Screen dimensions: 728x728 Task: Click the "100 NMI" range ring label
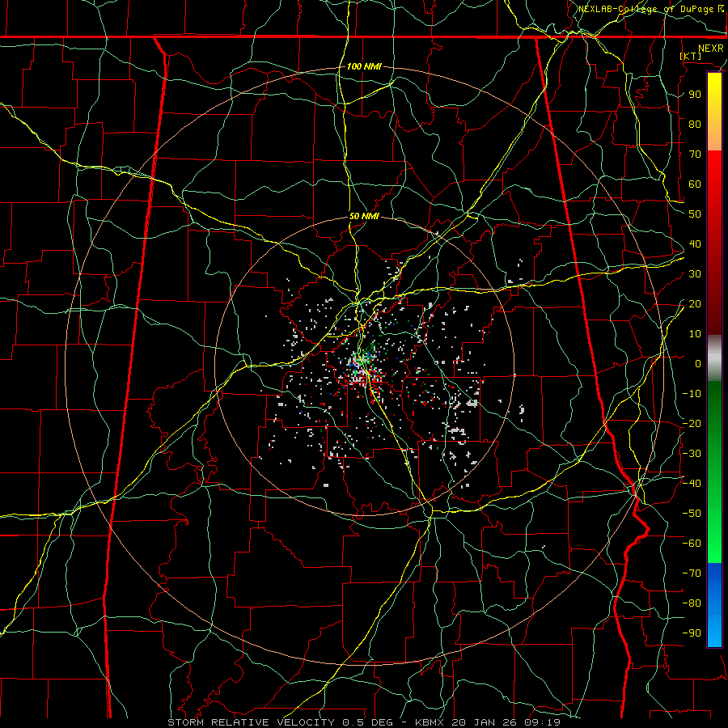coord(364,66)
